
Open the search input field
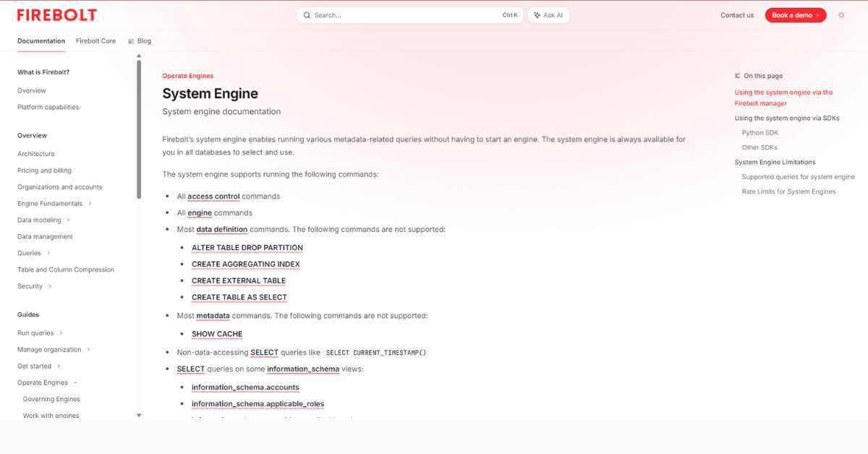click(410, 15)
